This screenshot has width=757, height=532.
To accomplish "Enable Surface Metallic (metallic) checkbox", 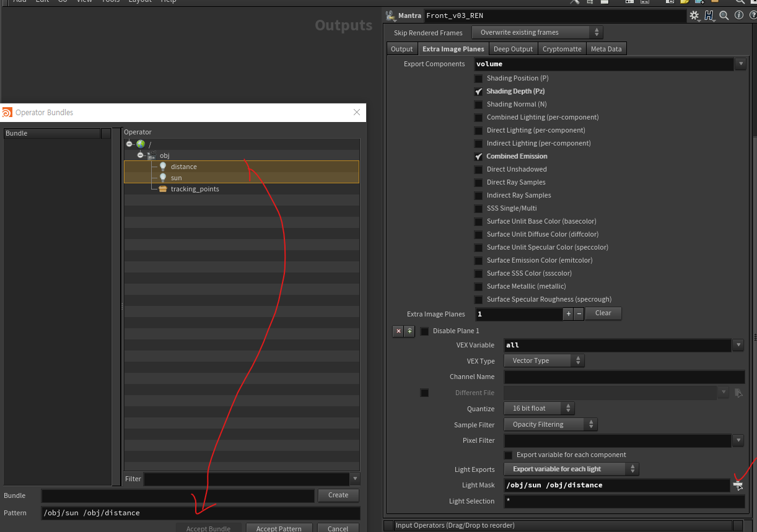I will coord(478,287).
